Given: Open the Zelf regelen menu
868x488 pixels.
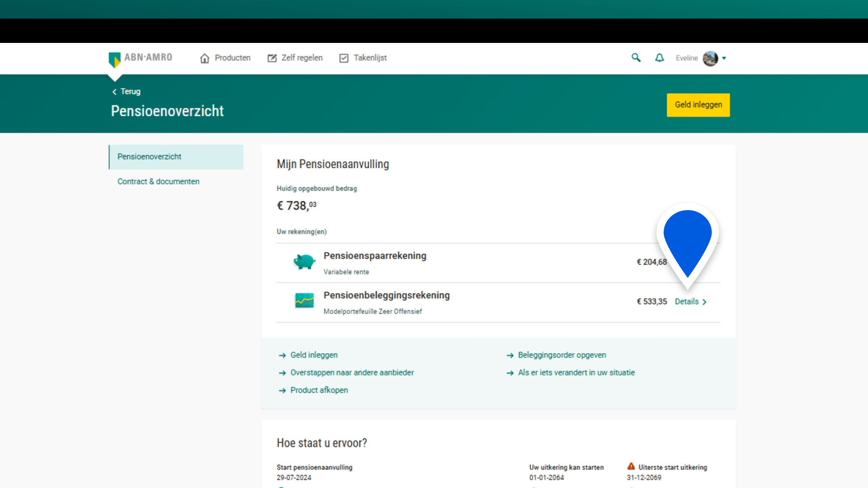Looking at the screenshot, I should [295, 58].
